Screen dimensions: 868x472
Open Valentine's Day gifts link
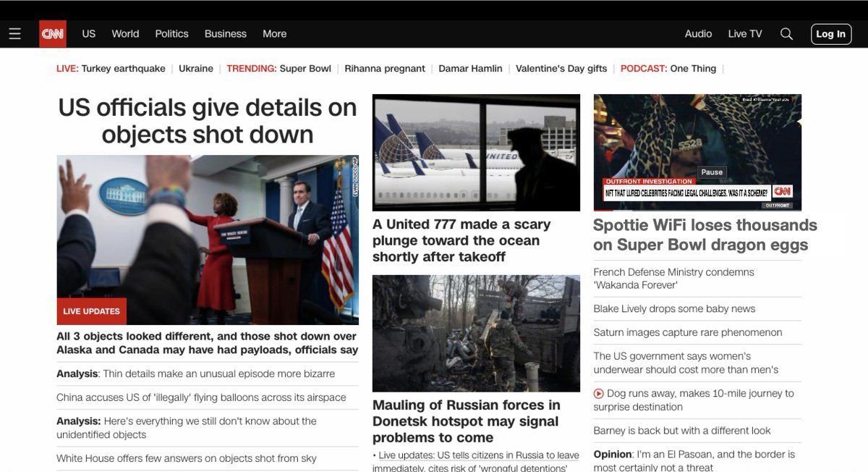tap(561, 69)
